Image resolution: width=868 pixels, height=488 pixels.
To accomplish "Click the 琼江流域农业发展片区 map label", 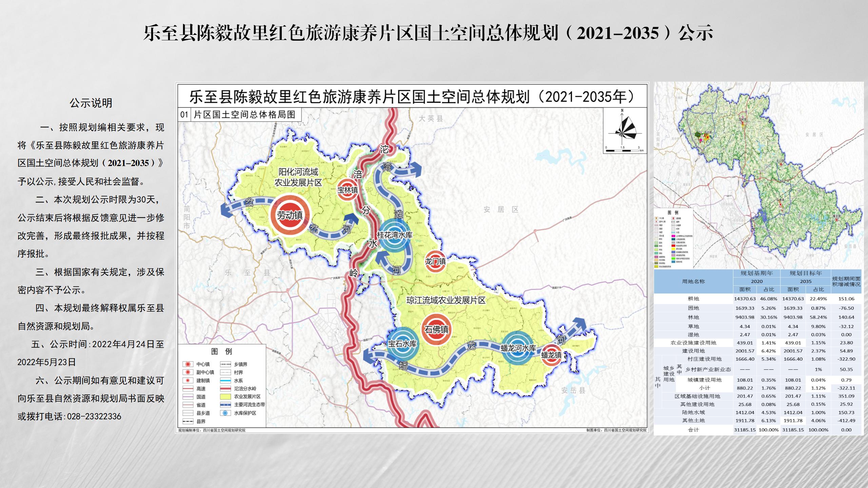I will pos(446,300).
